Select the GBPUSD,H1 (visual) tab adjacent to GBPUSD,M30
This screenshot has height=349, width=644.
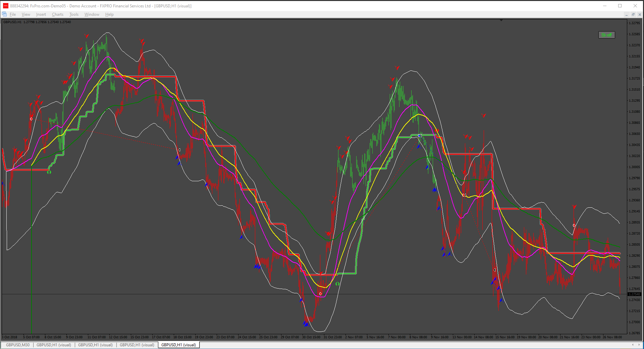(x=54, y=345)
